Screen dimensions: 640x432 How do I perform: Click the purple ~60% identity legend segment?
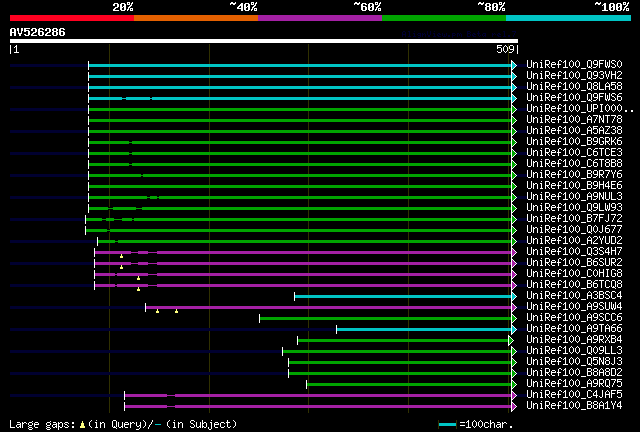coord(320,18)
